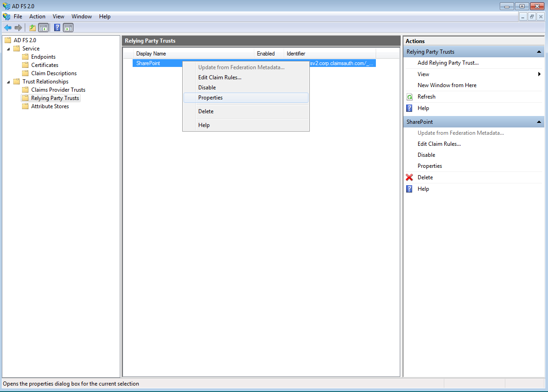This screenshot has height=392, width=548.
Task: Minimize the inner MMC child window
Action: 523,17
